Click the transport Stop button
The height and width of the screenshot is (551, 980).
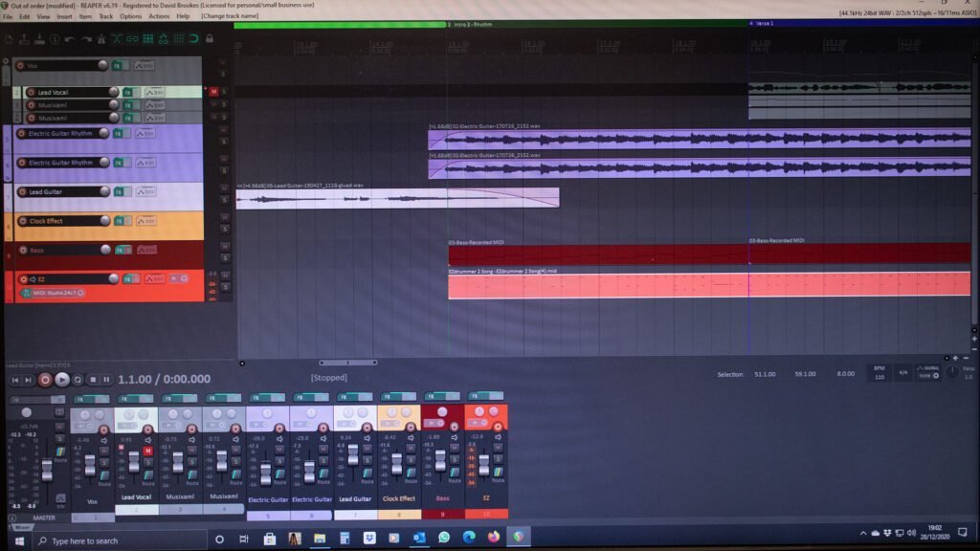point(93,380)
